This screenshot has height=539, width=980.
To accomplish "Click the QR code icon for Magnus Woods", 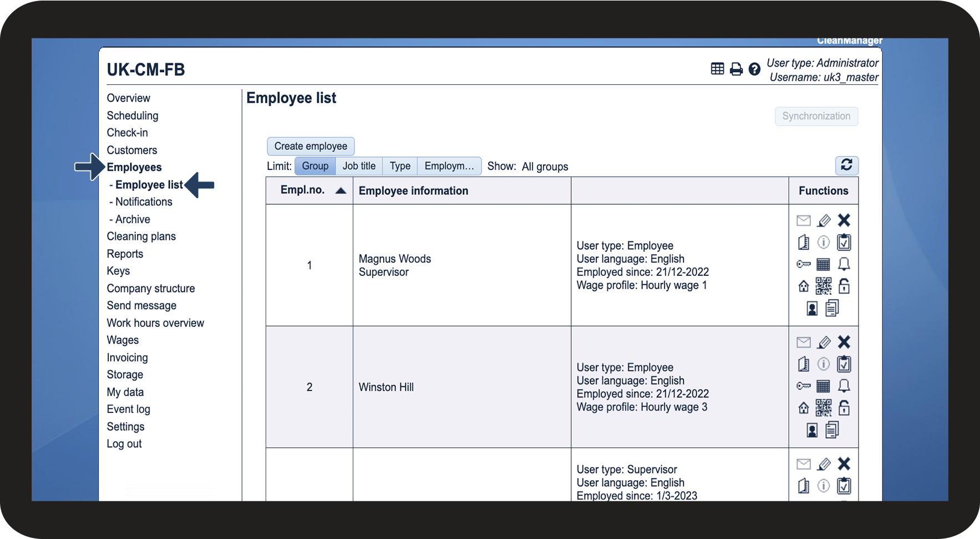I will click(824, 286).
